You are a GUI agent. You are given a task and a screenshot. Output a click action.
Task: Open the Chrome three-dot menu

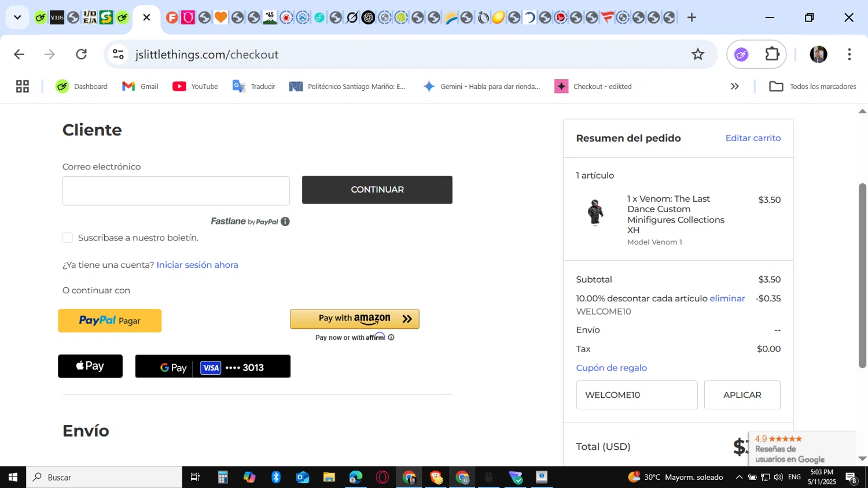point(849,54)
